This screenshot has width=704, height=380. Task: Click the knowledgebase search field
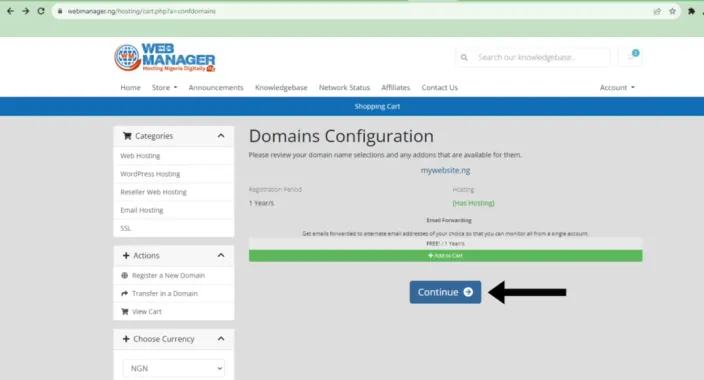541,57
